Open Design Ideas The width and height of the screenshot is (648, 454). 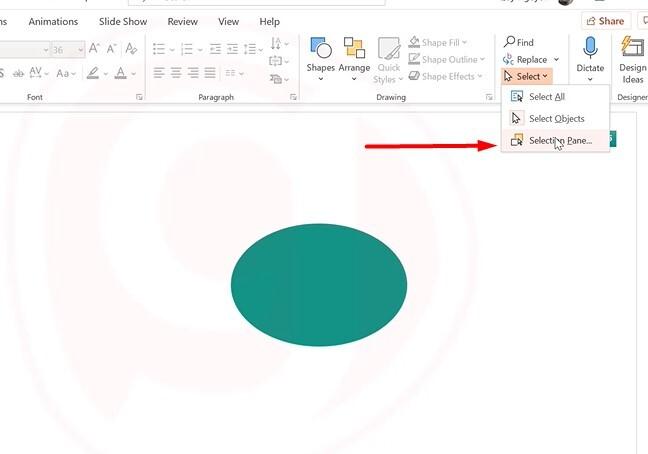coord(632,60)
